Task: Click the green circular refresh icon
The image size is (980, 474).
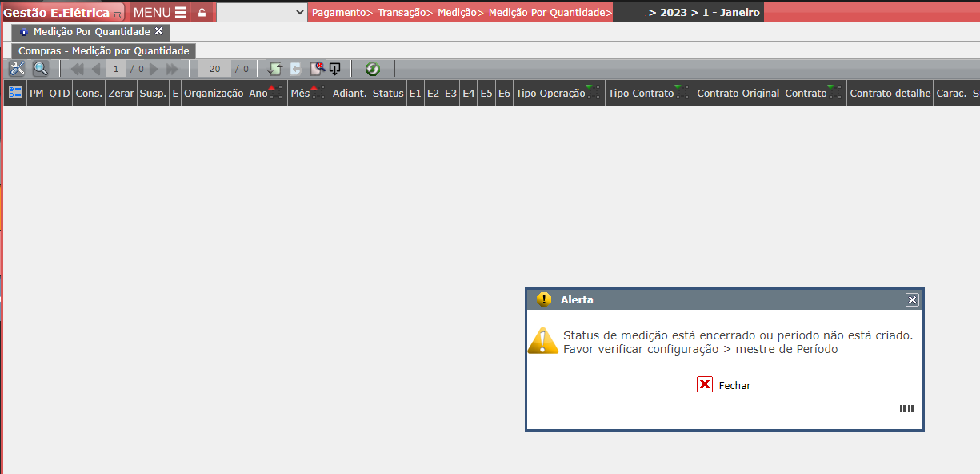Action: pos(372,69)
